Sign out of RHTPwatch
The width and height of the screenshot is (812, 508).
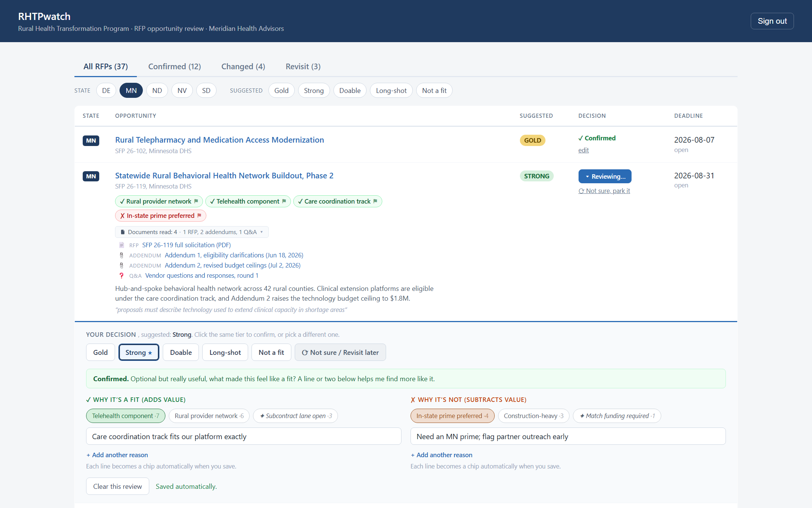772,21
